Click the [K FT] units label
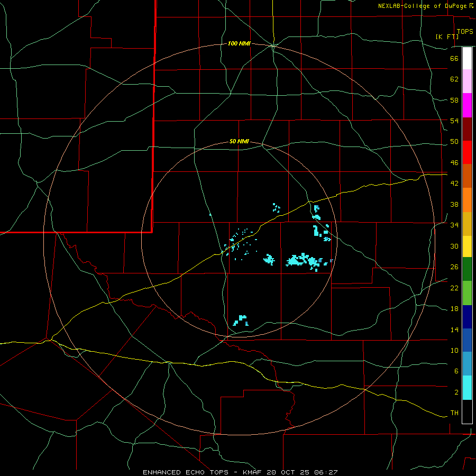 pos(447,36)
